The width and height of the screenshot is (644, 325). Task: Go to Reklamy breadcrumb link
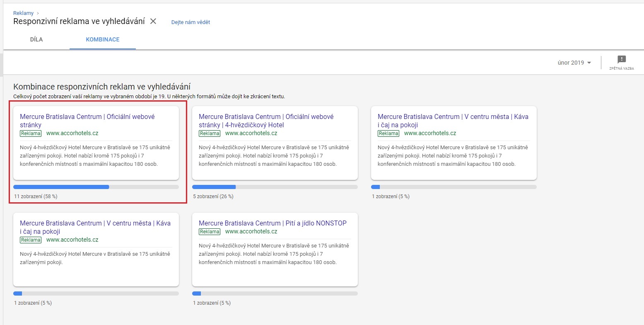point(23,13)
